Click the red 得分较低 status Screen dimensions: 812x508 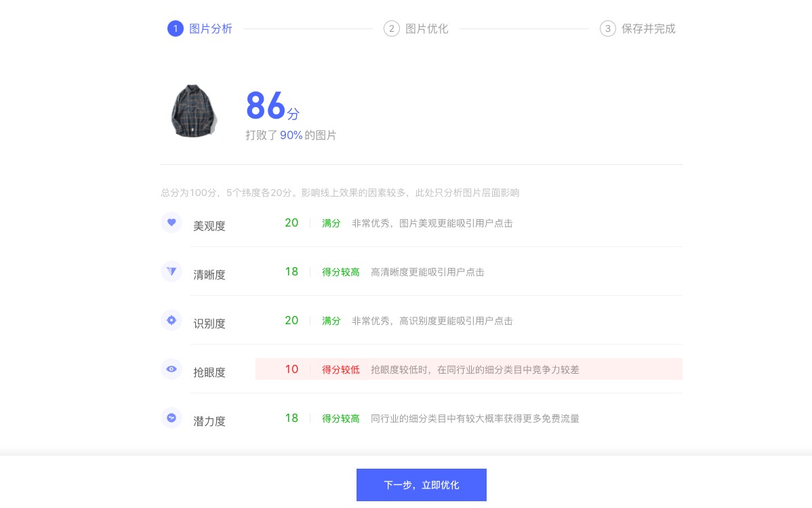tap(341, 370)
